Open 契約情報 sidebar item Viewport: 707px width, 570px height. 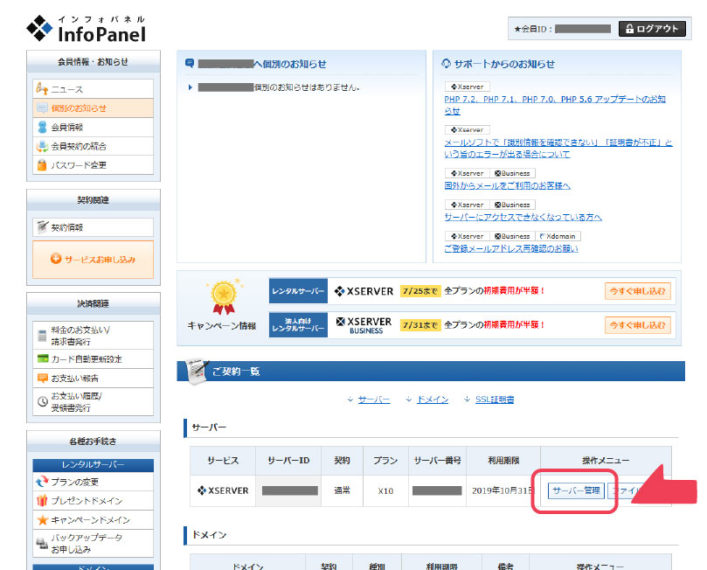(x=93, y=227)
